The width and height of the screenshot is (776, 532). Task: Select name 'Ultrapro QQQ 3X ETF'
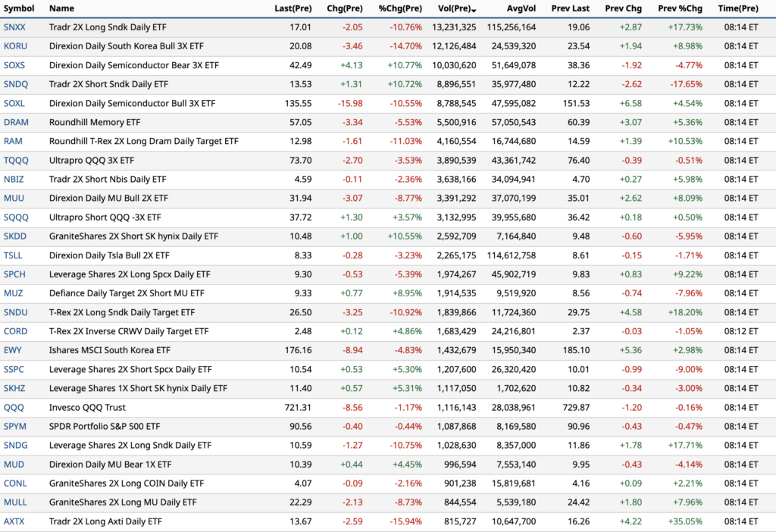point(92,161)
